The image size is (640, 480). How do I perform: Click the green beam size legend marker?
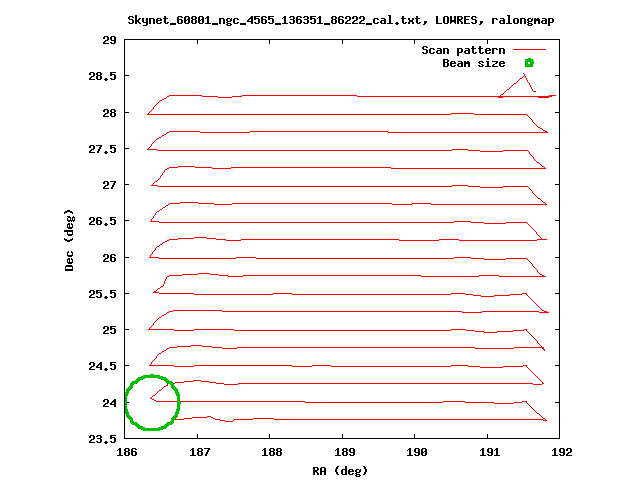coord(529,63)
